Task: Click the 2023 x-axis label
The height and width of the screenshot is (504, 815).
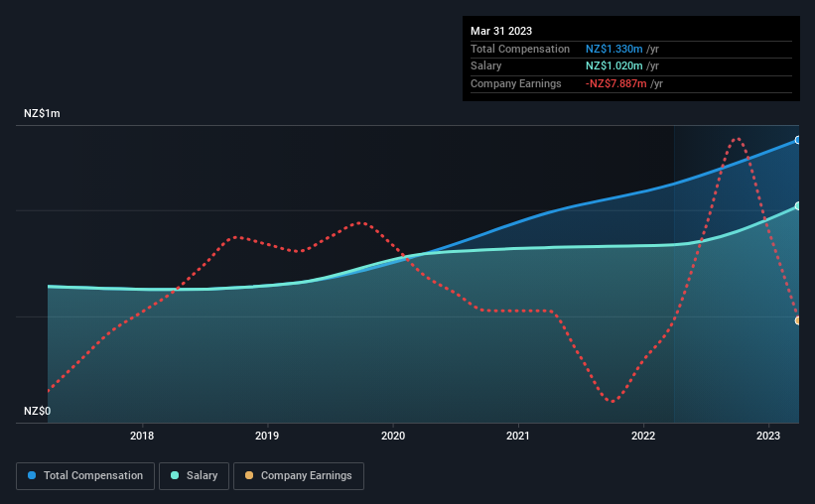Action: (768, 436)
